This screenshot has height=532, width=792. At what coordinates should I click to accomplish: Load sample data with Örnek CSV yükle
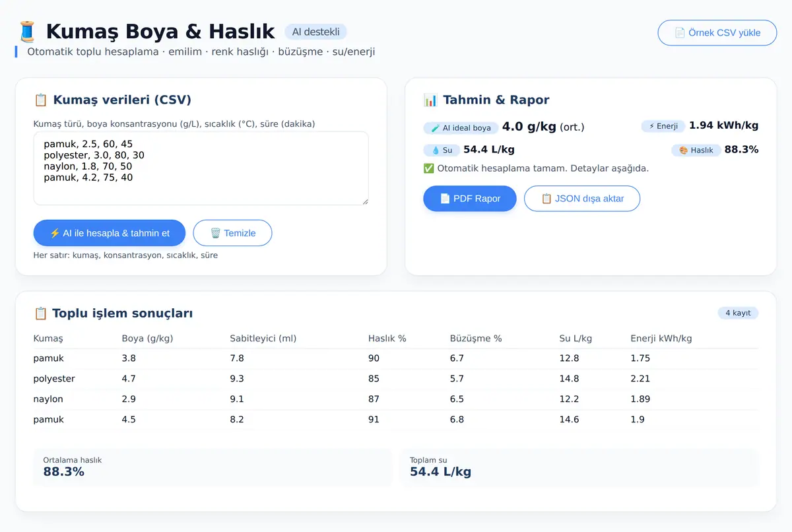pyautogui.click(x=717, y=32)
